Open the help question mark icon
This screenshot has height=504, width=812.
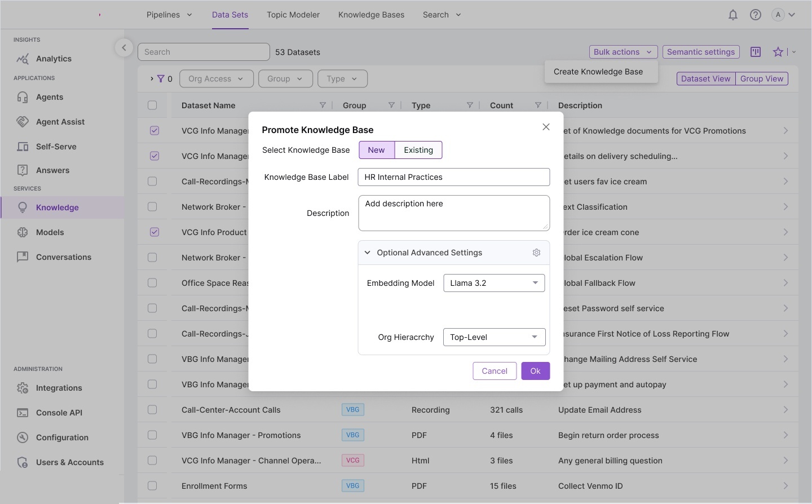[x=755, y=15]
